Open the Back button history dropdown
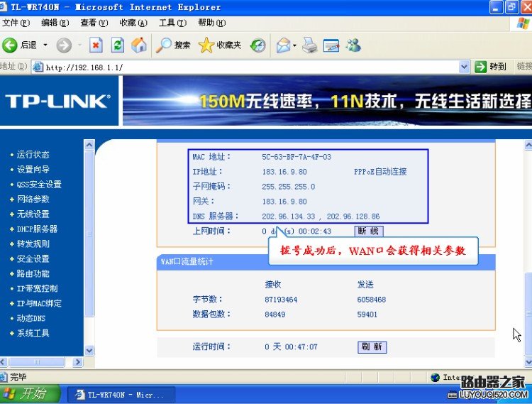 [45, 45]
